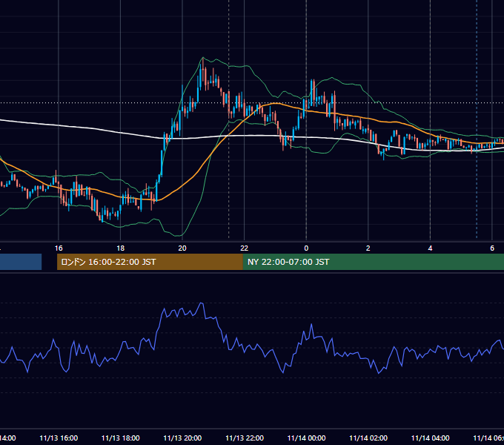This screenshot has height=445, width=504.
Task: Click the 11/14 04:00 date label
Action: [x=431, y=438]
